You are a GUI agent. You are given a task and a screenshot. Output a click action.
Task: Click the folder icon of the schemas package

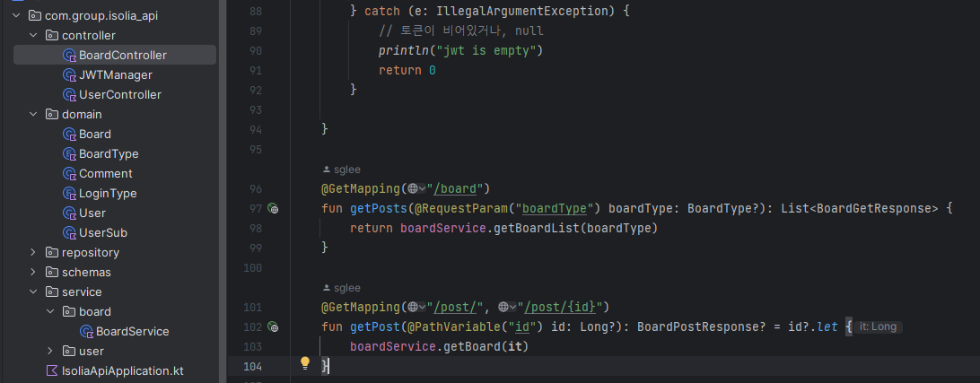tap(52, 273)
